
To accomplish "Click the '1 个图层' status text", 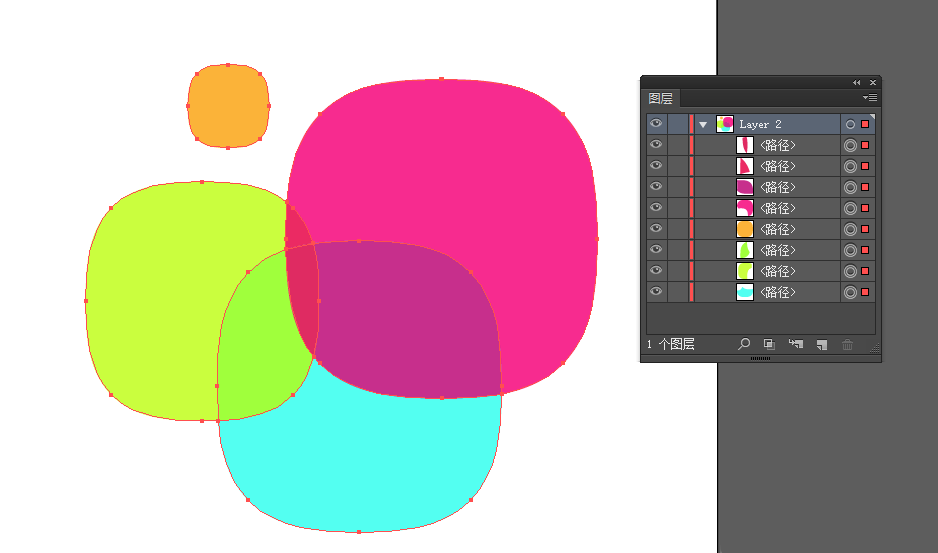I will click(x=671, y=344).
